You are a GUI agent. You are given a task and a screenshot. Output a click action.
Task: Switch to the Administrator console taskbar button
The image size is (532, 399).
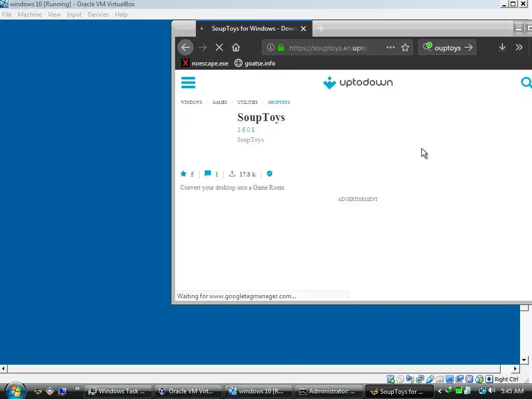click(x=328, y=391)
